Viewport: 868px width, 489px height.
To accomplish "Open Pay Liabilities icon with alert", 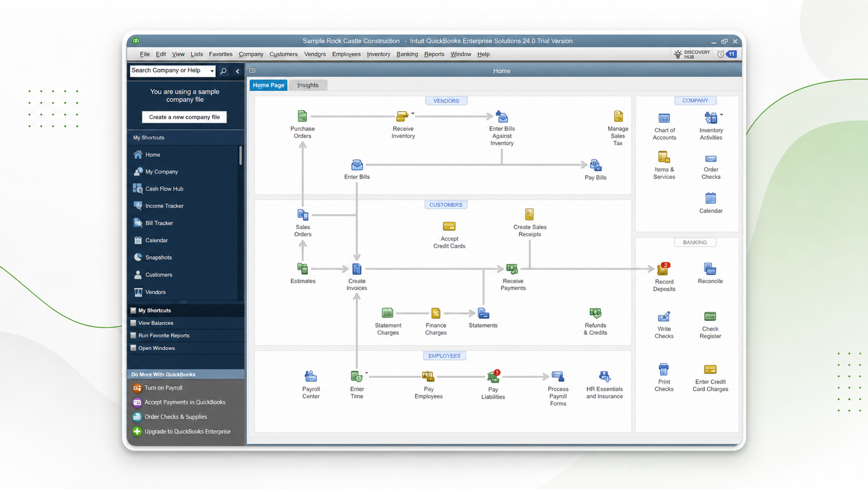I will pos(493,376).
